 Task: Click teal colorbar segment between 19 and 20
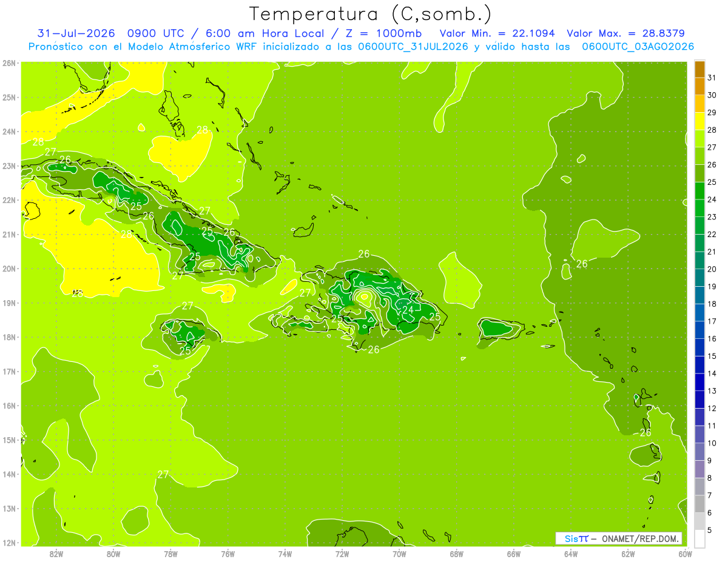(699, 278)
